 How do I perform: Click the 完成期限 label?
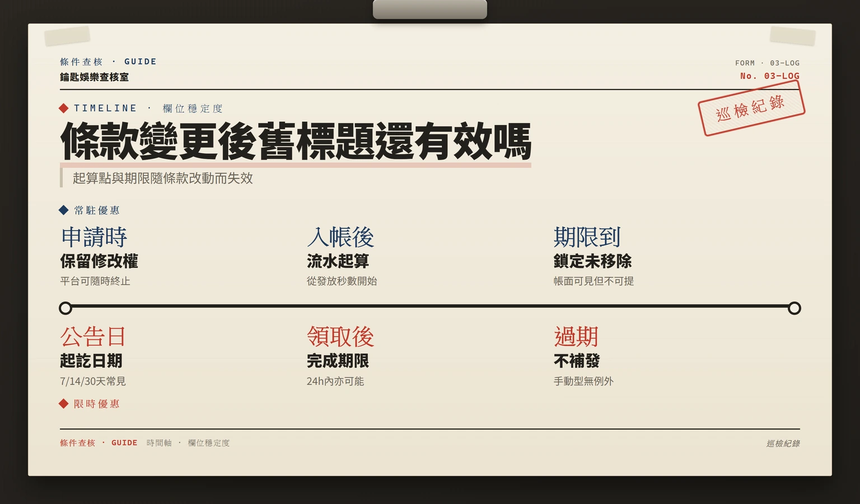click(338, 361)
